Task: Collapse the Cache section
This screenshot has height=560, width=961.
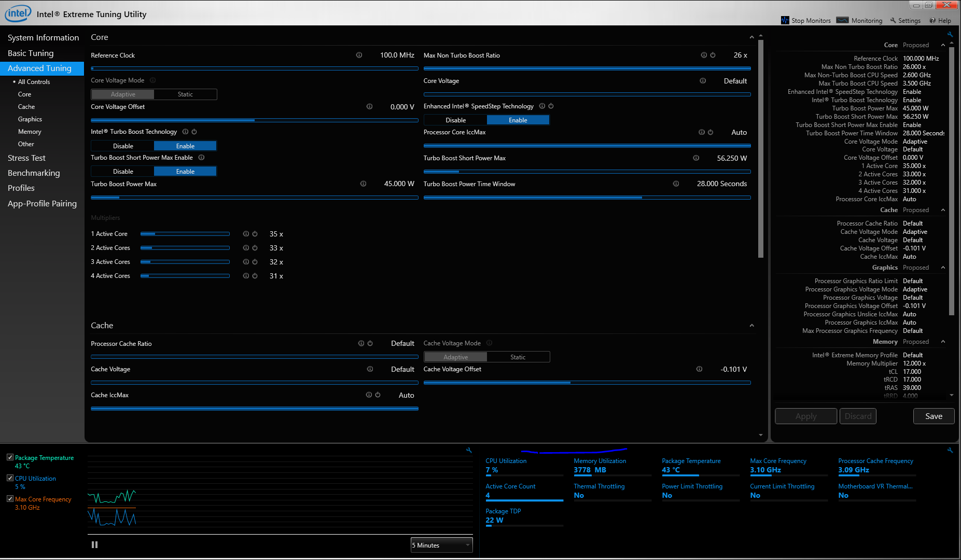Action: tap(751, 326)
